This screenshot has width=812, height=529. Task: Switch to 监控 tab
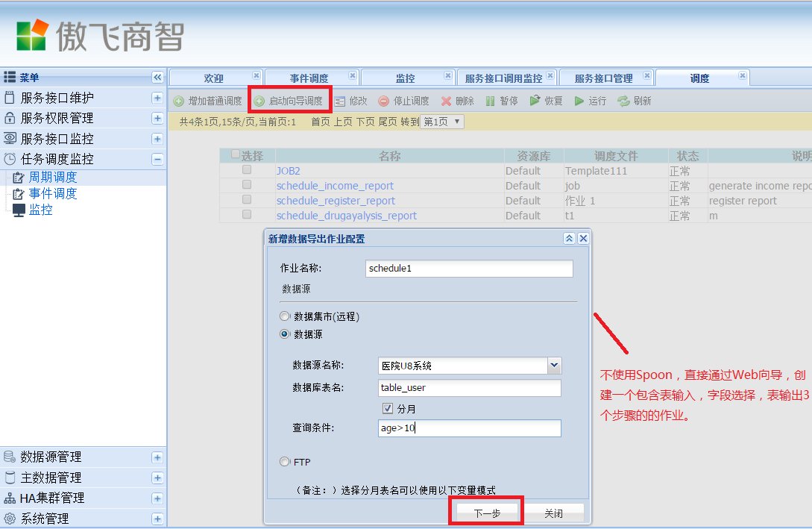click(x=405, y=78)
